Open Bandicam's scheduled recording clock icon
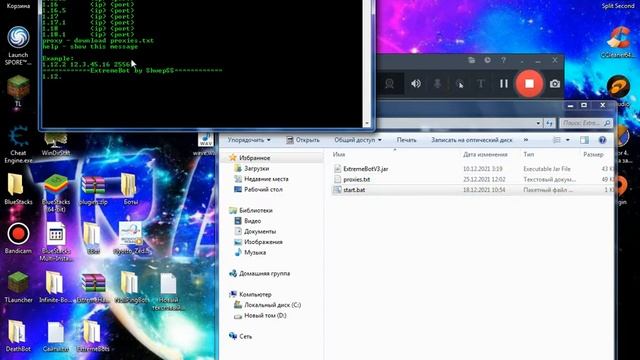This screenshot has height=360, width=640. tap(487, 60)
